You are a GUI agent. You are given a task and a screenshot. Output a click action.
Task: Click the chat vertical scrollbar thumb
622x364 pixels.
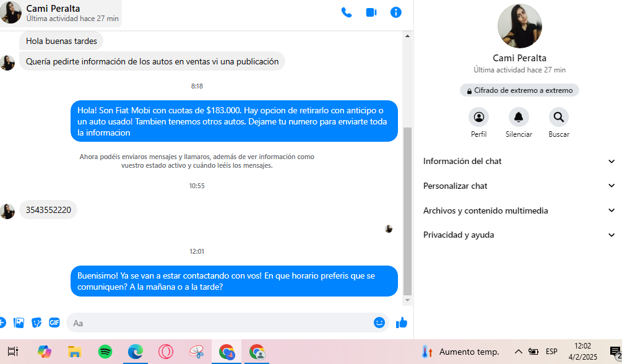(x=407, y=211)
